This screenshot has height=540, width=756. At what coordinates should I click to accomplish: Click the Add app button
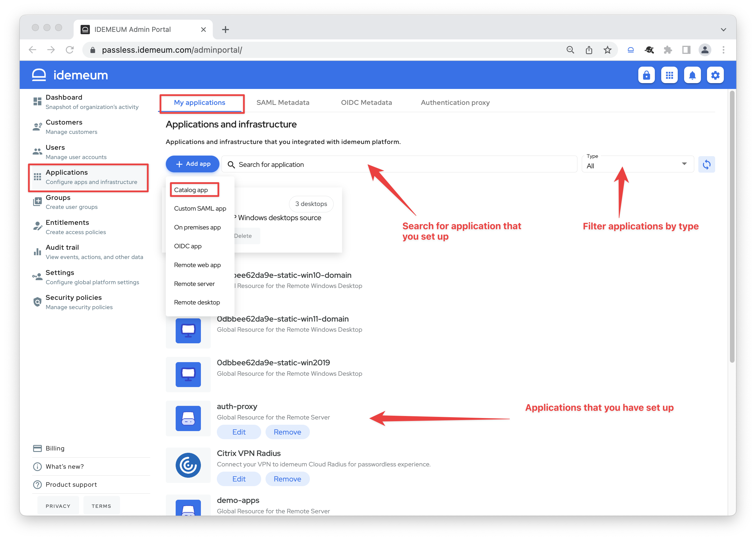coord(192,164)
